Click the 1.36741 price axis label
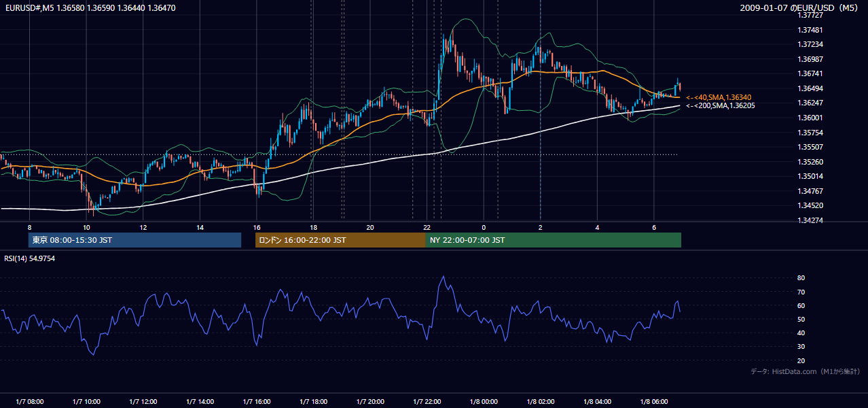Screen dimensions: 868x408 coord(810,74)
